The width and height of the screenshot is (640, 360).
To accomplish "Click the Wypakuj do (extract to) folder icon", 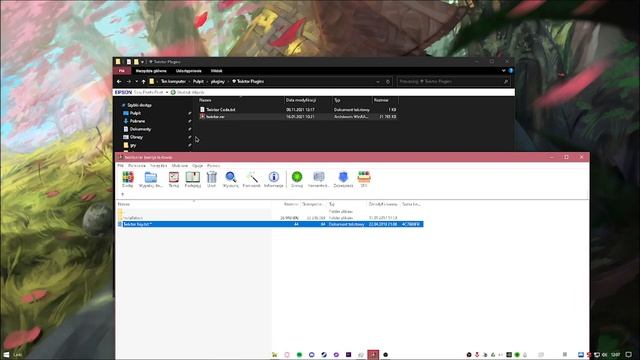I will (x=151, y=180).
